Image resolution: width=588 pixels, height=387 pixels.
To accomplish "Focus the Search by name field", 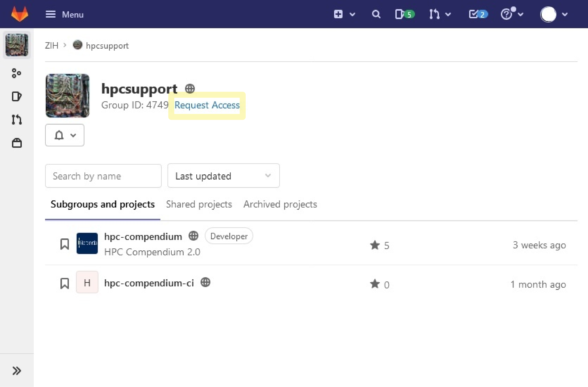I will coord(103,176).
